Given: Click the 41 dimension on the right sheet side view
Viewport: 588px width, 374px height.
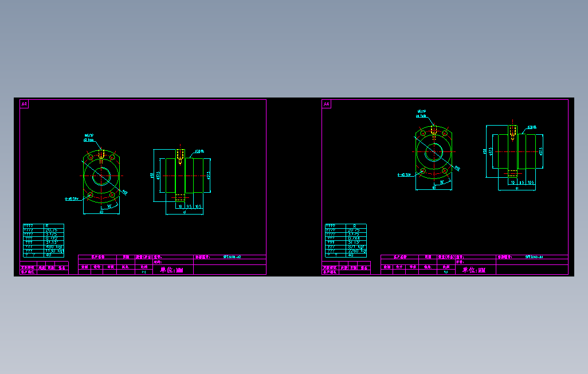Looking at the screenshot, I should point(517,188).
